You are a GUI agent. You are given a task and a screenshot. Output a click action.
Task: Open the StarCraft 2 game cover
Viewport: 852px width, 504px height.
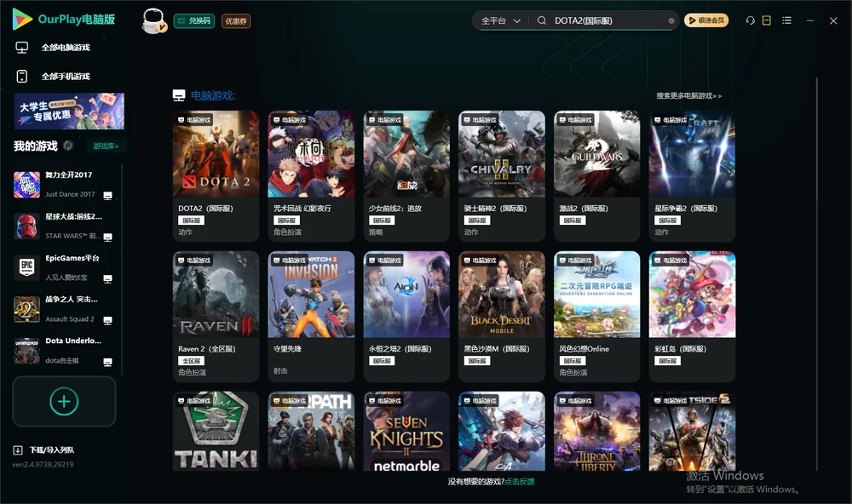pyautogui.click(x=692, y=154)
